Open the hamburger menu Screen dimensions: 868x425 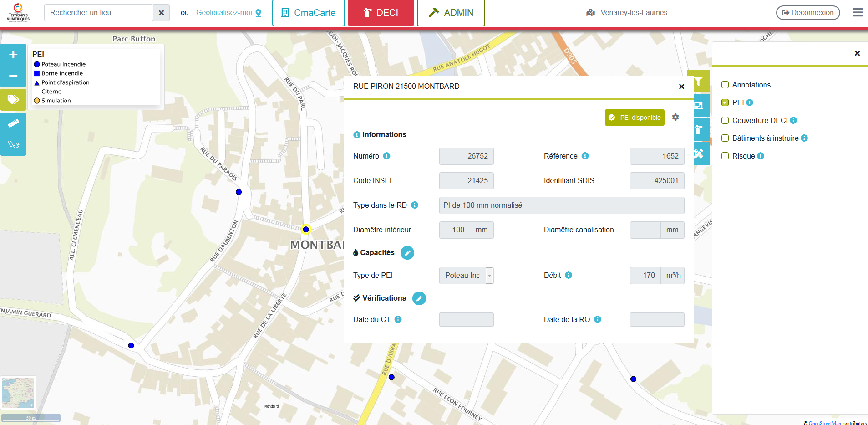(x=858, y=12)
